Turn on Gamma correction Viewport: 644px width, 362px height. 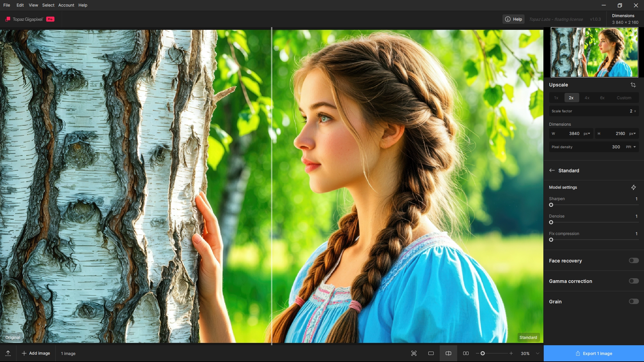[634, 281]
